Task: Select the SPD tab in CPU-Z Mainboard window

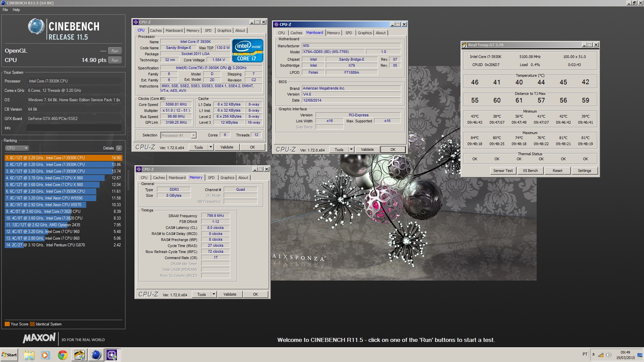Action: pyautogui.click(x=349, y=33)
